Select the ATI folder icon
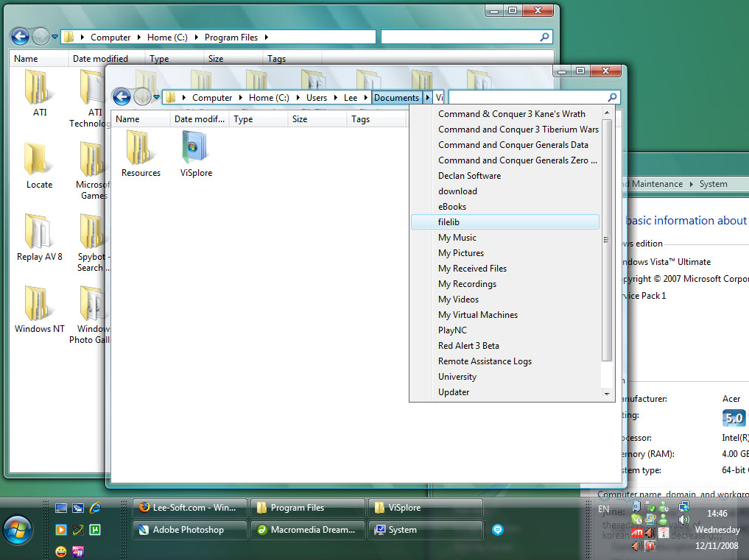The width and height of the screenshot is (749, 560). [38, 87]
